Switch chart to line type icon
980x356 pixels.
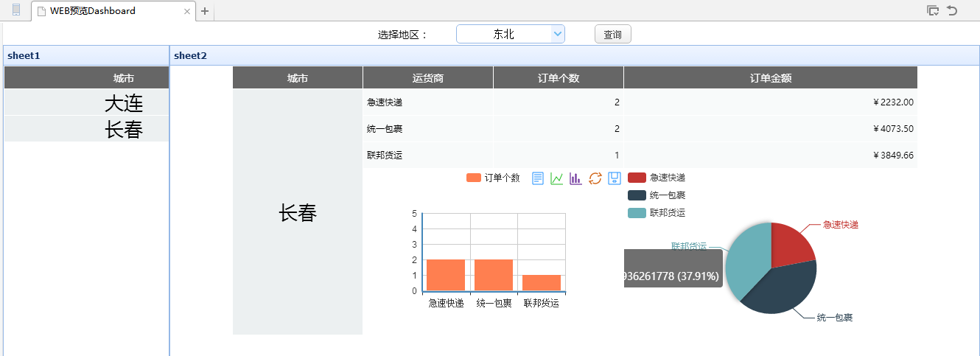point(557,178)
